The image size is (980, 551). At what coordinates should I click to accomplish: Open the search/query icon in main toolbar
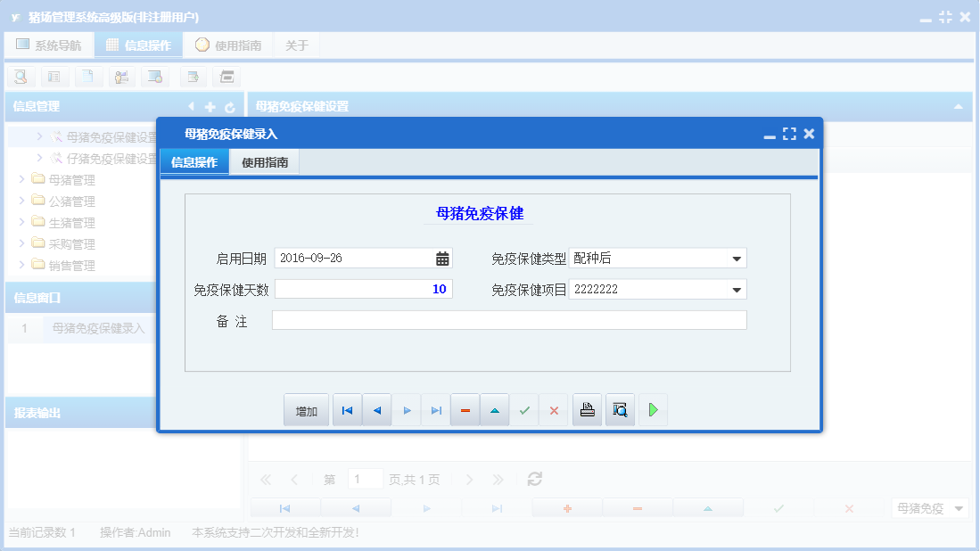pyautogui.click(x=20, y=77)
